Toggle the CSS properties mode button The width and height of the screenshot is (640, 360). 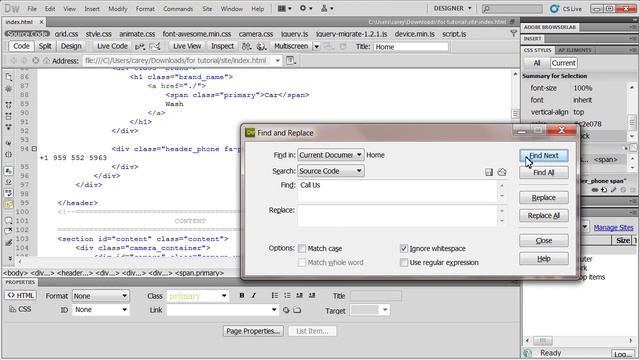point(20,309)
